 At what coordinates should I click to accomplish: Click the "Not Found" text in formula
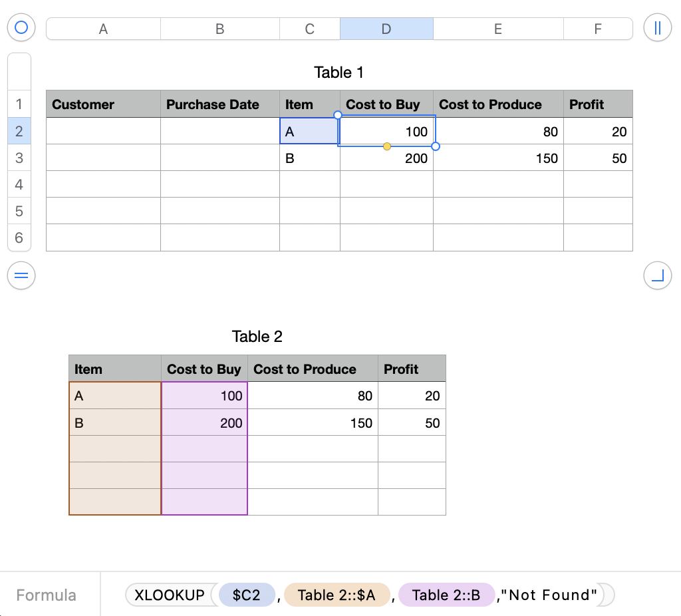click(x=549, y=595)
